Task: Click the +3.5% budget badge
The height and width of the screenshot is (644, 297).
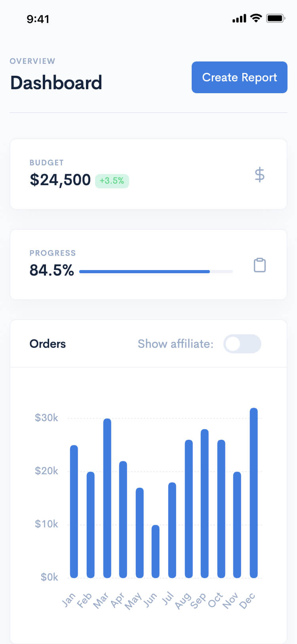Action: 112,181
